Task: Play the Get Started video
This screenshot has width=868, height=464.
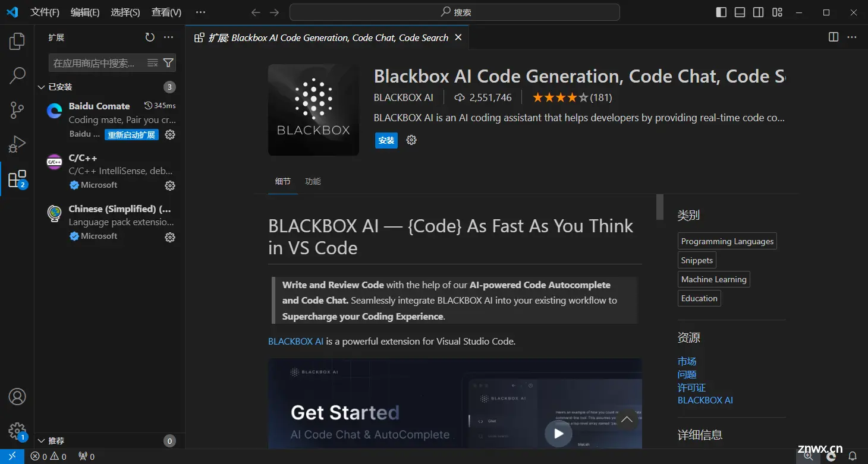Action: (558, 434)
